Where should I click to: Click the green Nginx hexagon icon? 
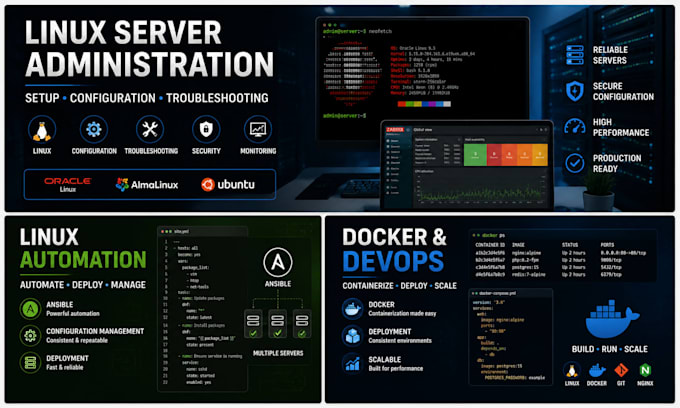645,370
